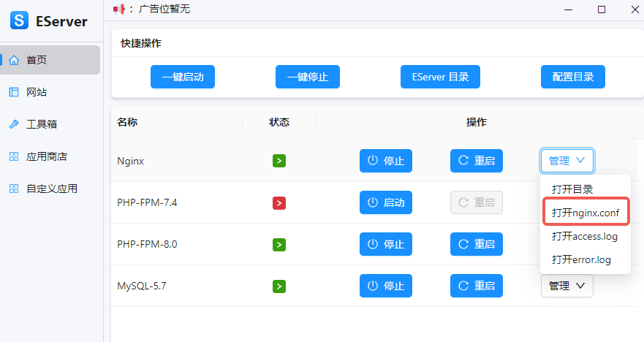The image size is (644, 342).
Task: Select 打开access.log menu entry
Action: pyautogui.click(x=585, y=236)
